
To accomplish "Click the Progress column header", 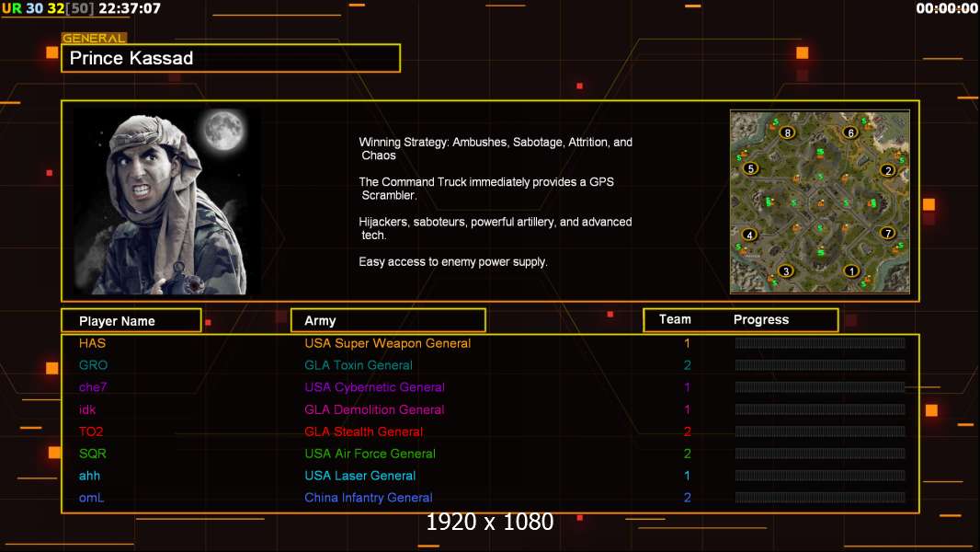I will pyautogui.click(x=761, y=319).
